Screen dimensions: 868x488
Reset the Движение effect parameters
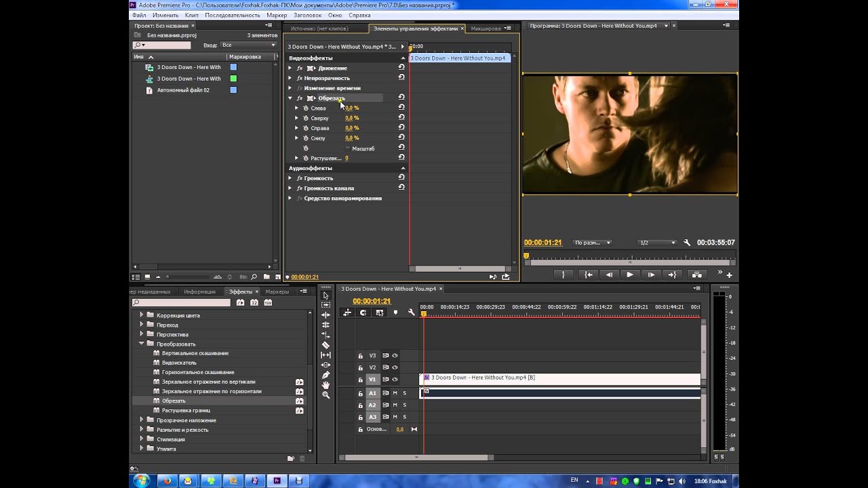(x=401, y=68)
